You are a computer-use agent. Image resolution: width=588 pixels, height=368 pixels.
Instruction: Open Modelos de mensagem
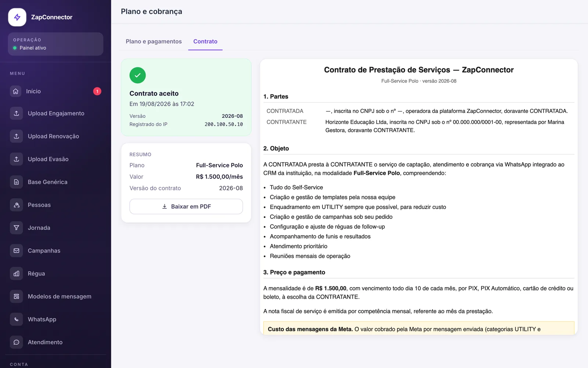(x=55, y=296)
